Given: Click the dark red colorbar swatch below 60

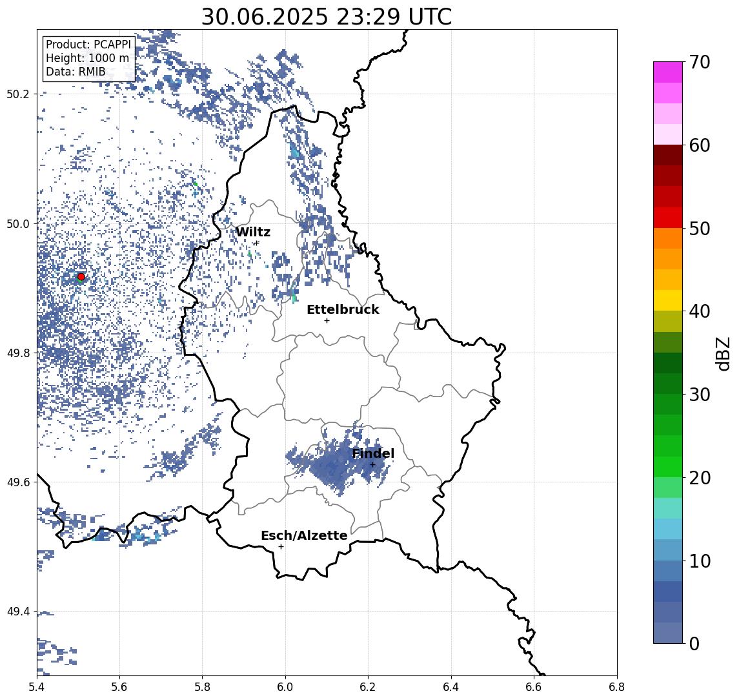Looking at the screenshot, I should pos(668,155).
